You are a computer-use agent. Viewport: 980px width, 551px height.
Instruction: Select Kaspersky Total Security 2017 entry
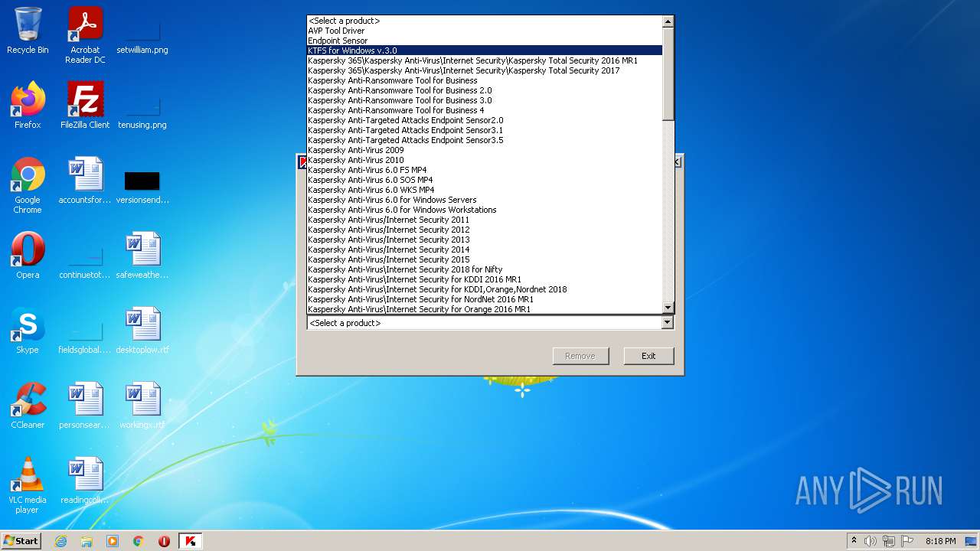484,70
